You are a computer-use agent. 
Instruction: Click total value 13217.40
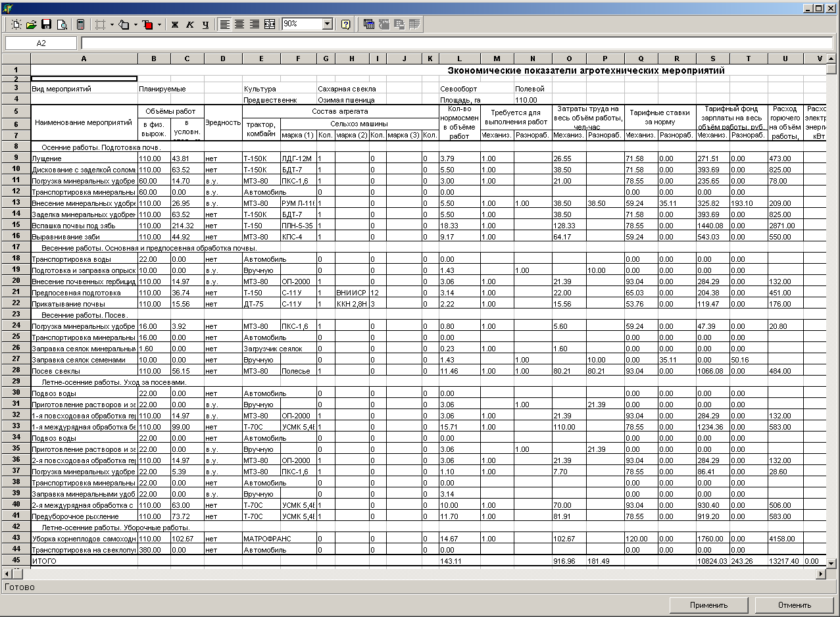(785, 561)
